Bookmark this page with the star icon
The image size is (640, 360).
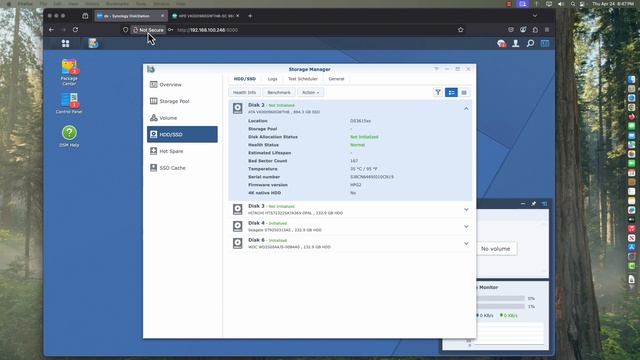click(x=461, y=29)
